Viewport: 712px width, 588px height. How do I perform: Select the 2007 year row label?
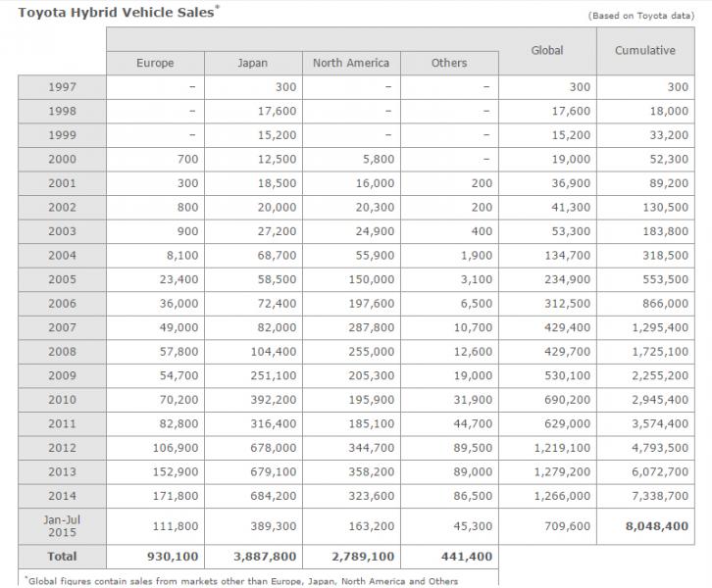pyautogui.click(x=63, y=329)
